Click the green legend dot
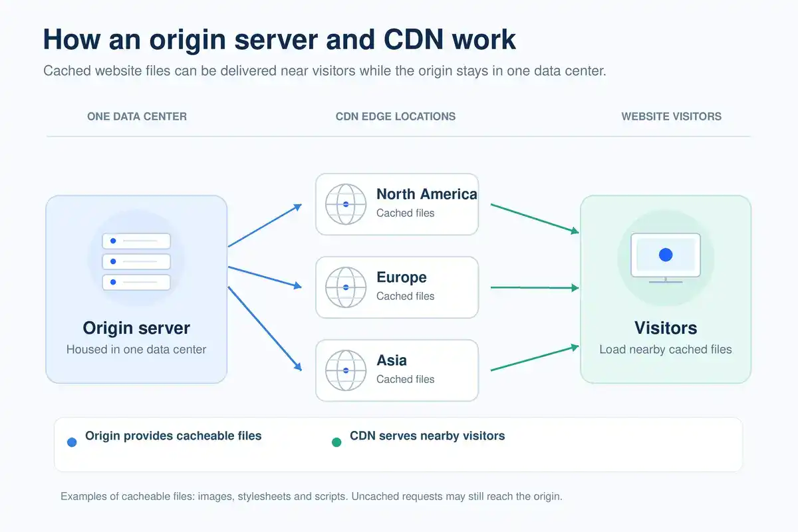The height and width of the screenshot is (532, 798). 336,442
